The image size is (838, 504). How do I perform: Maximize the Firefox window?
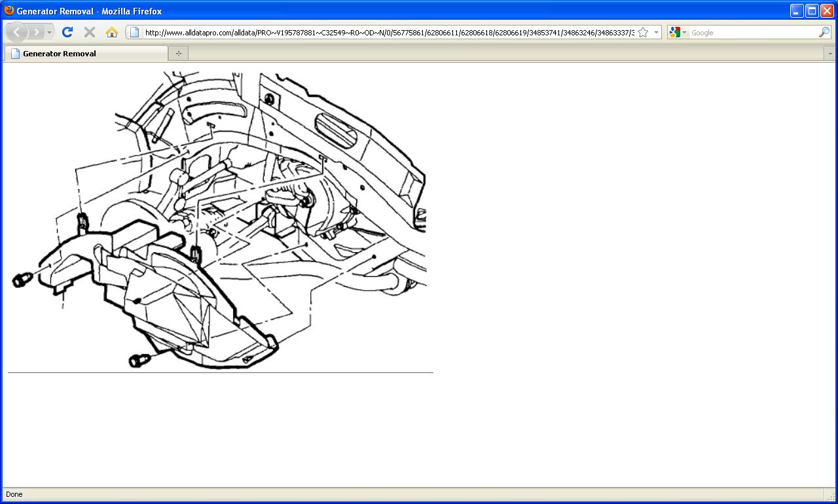click(812, 11)
